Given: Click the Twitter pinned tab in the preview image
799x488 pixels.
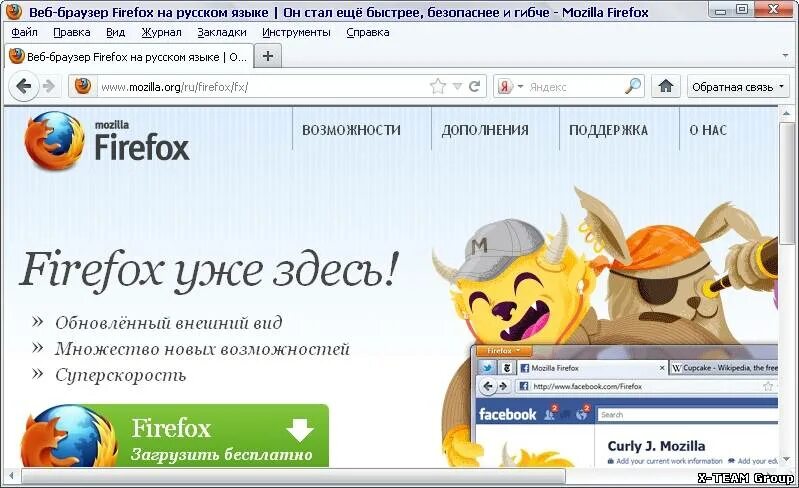Looking at the screenshot, I should click(488, 367).
